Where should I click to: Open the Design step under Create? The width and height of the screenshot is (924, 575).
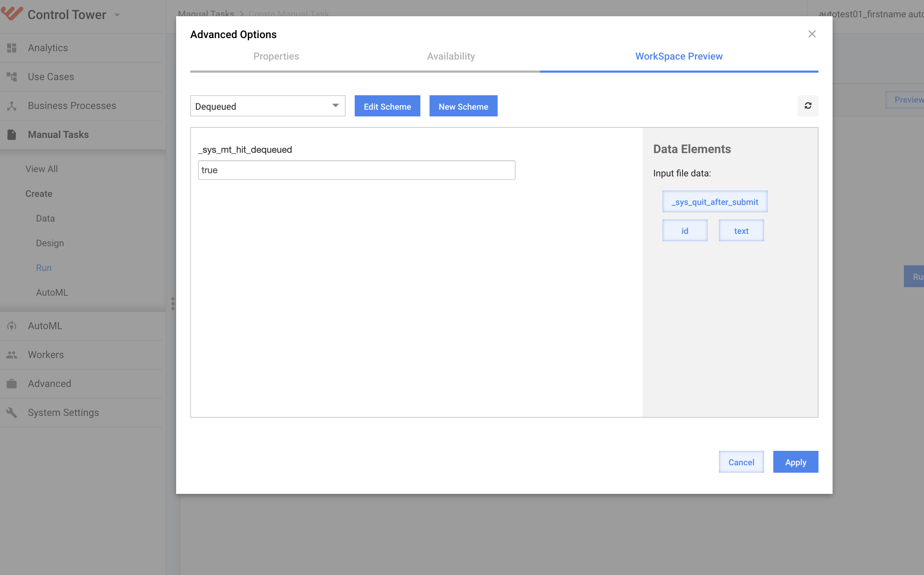tap(50, 243)
